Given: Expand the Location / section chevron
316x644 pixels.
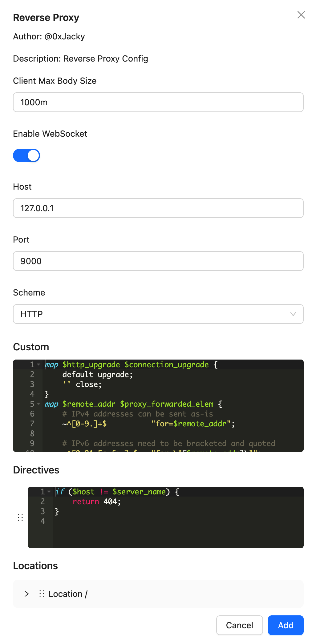Looking at the screenshot, I should pyautogui.click(x=26, y=594).
